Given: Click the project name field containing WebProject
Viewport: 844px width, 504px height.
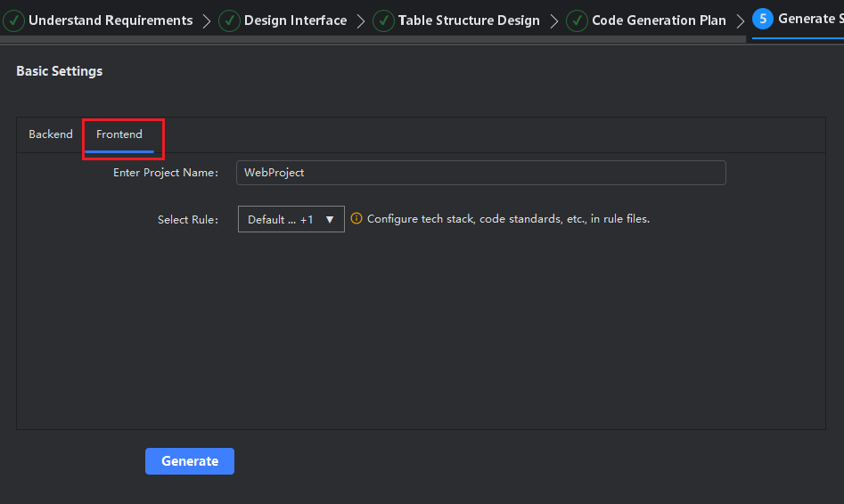Looking at the screenshot, I should pyautogui.click(x=480, y=173).
